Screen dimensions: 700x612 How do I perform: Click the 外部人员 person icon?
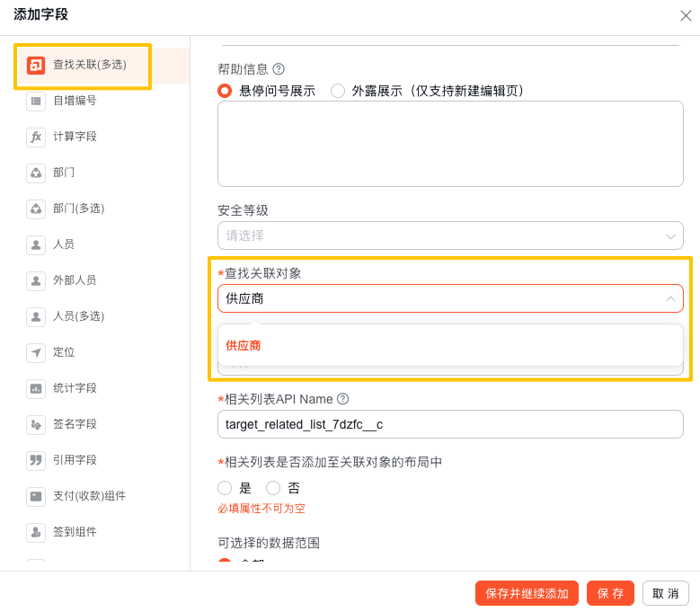(x=36, y=280)
